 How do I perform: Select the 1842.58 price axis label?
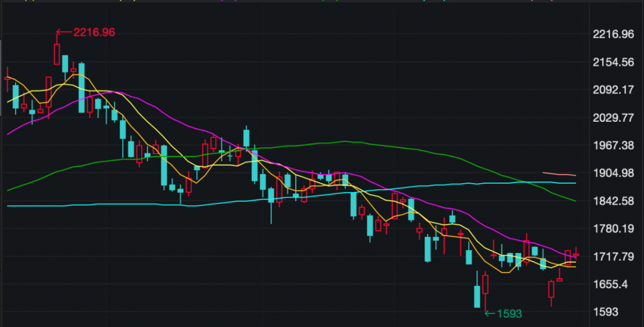613,201
